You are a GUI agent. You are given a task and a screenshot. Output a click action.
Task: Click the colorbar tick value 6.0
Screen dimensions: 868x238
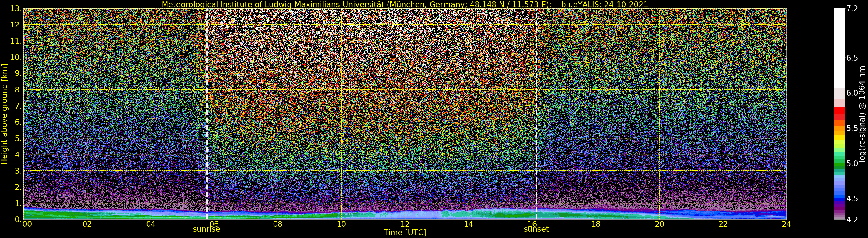(x=852, y=93)
